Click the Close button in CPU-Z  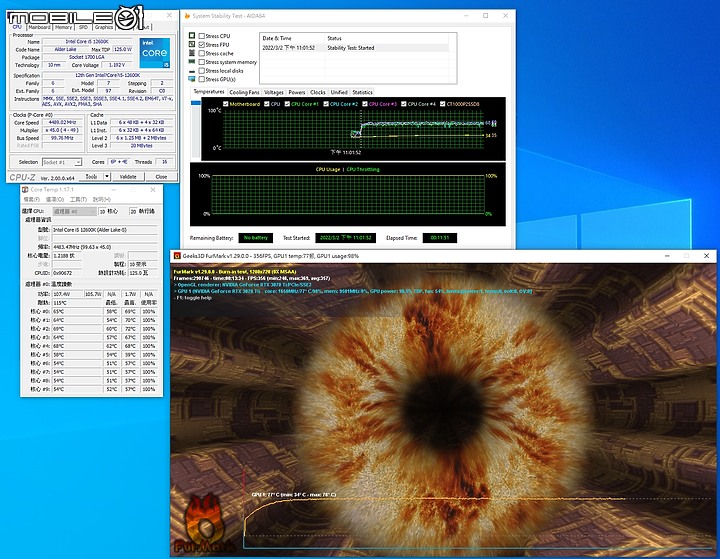[x=161, y=176]
